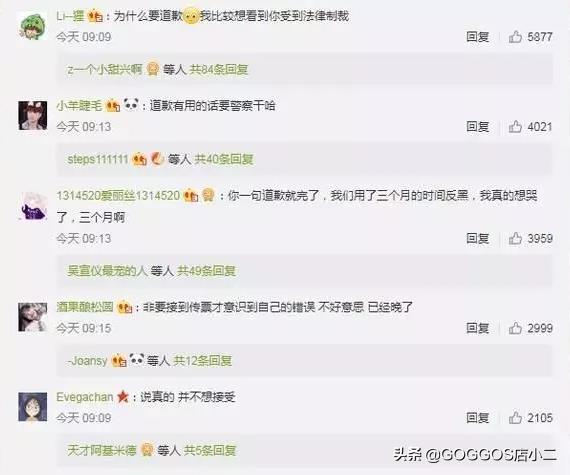
Task: Like the comment with 5877 likes
Action: point(515,37)
